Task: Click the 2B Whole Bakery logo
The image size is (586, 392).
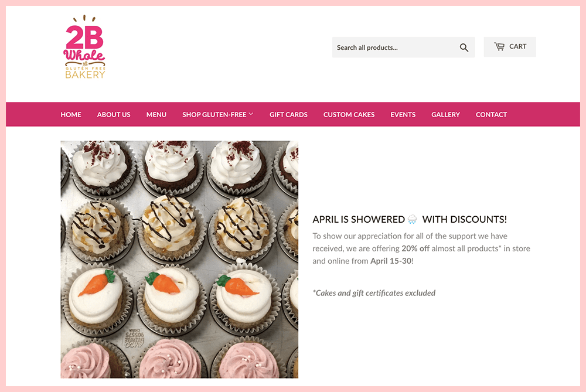Action: click(84, 47)
